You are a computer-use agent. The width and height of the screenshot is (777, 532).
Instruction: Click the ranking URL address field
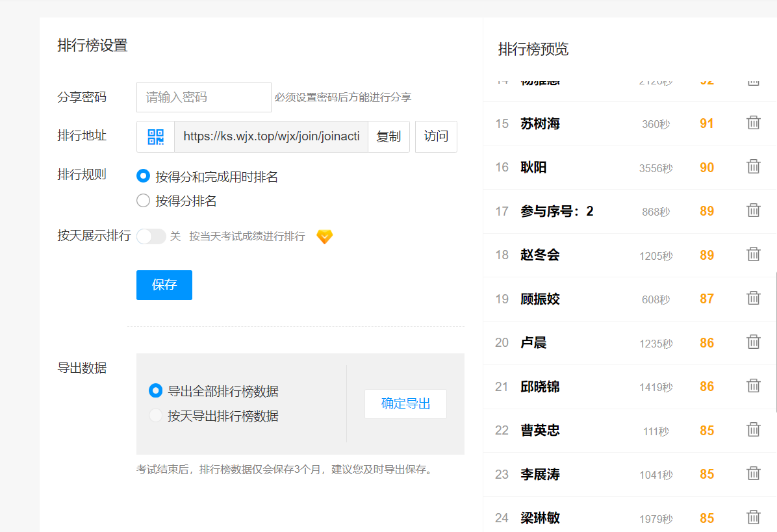[x=271, y=137]
